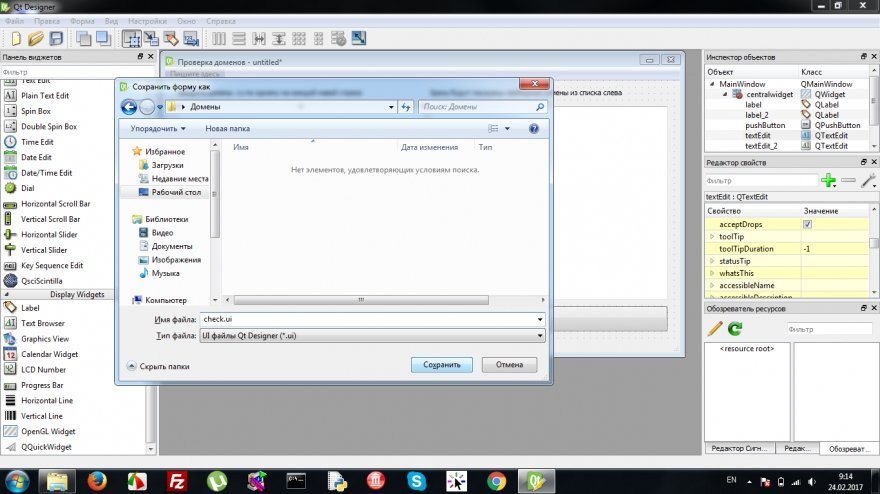880x494 pixels.
Task: Expand the statusTip property
Action: click(x=712, y=261)
